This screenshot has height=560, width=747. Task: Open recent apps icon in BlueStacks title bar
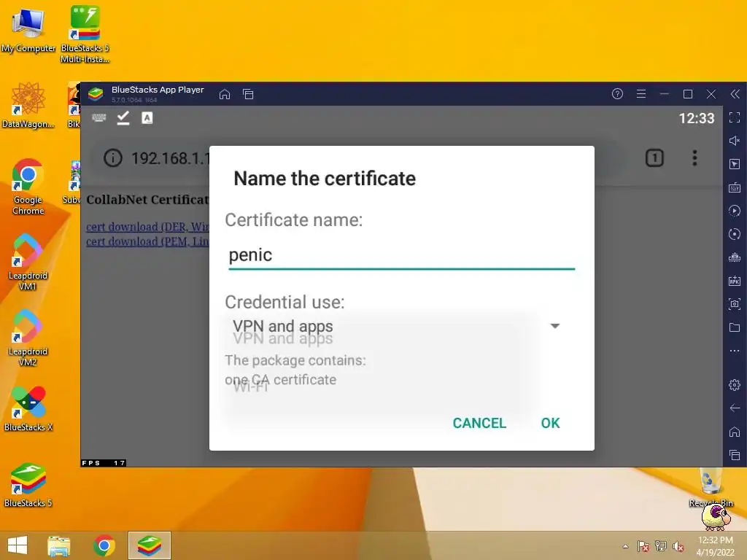248,94
